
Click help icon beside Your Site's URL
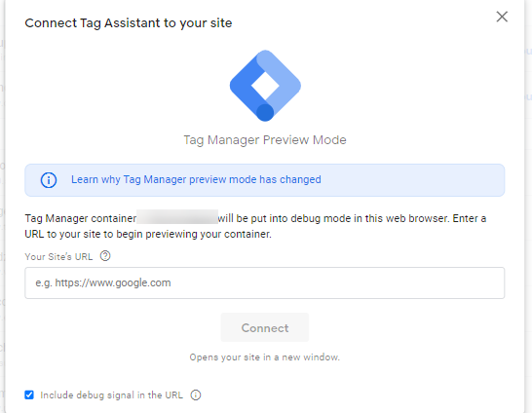(105, 256)
